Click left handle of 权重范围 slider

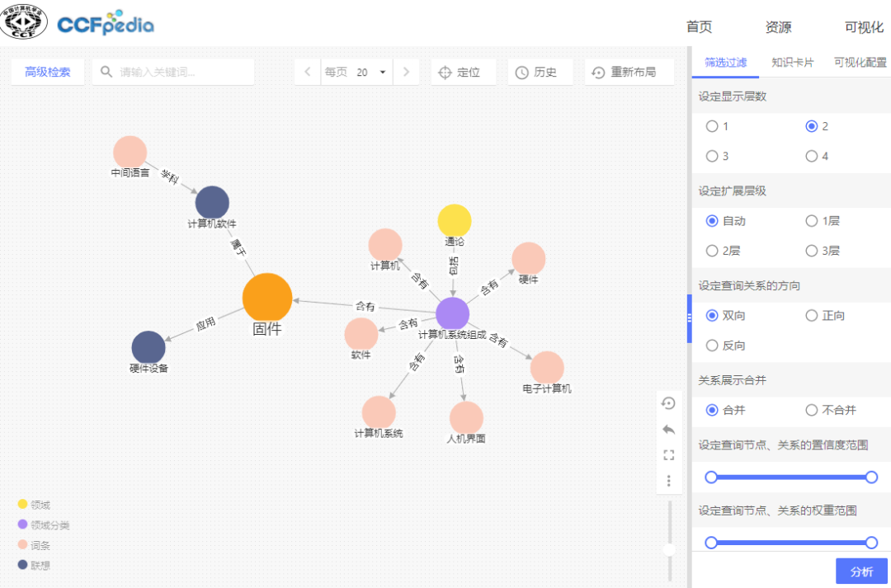coord(711,543)
